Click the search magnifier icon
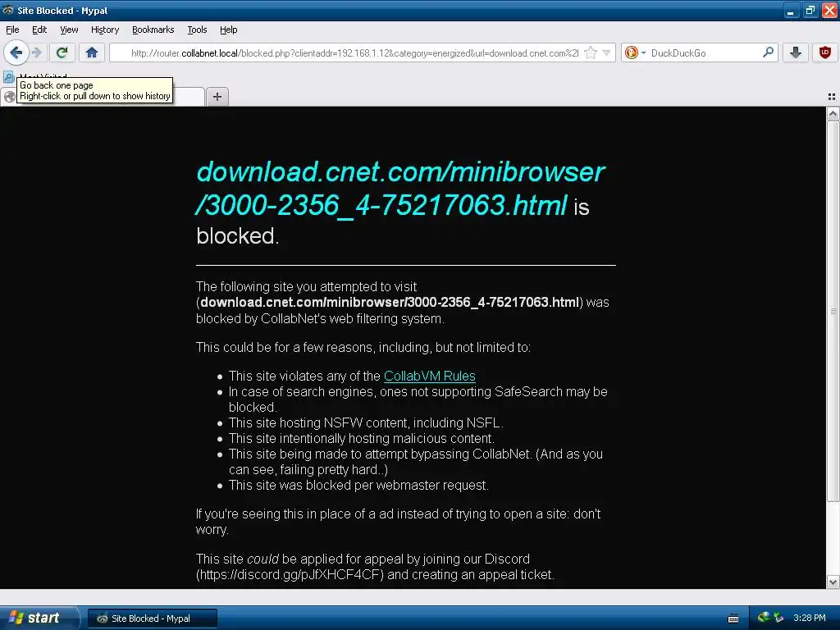Viewport: 840px width, 630px height. pyautogui.click(x=768, y=52)
